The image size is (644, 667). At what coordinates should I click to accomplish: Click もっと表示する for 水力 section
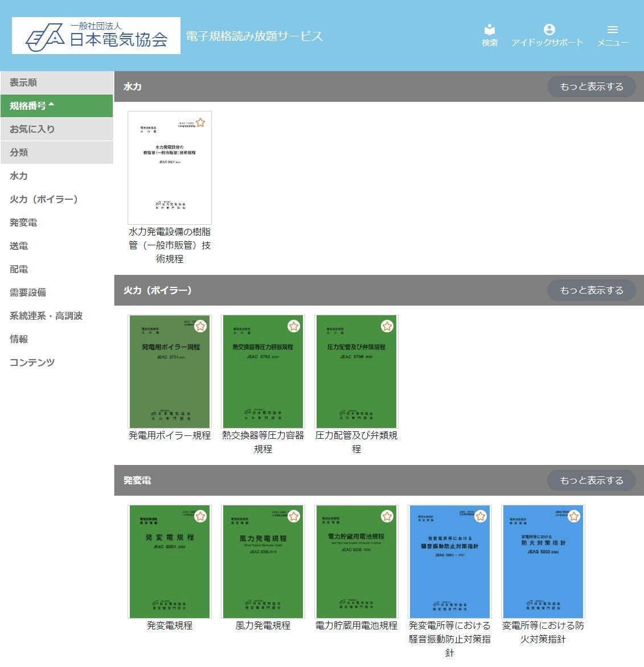[591, 87]
